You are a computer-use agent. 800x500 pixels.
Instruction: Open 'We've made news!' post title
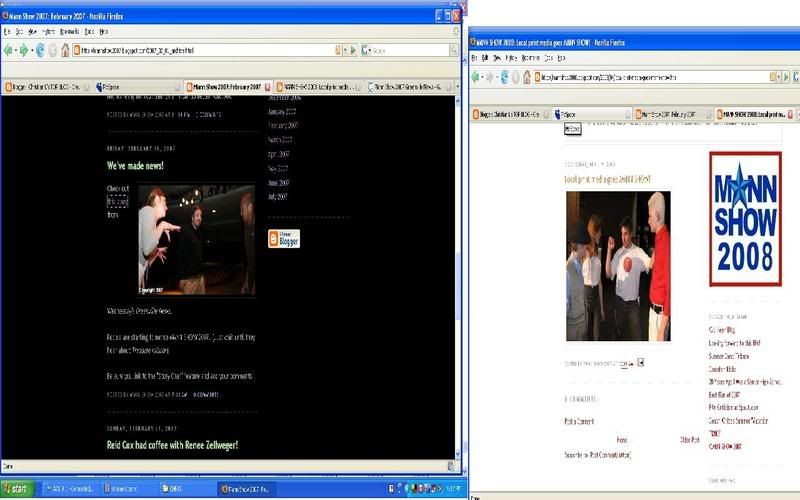(135, 166)
